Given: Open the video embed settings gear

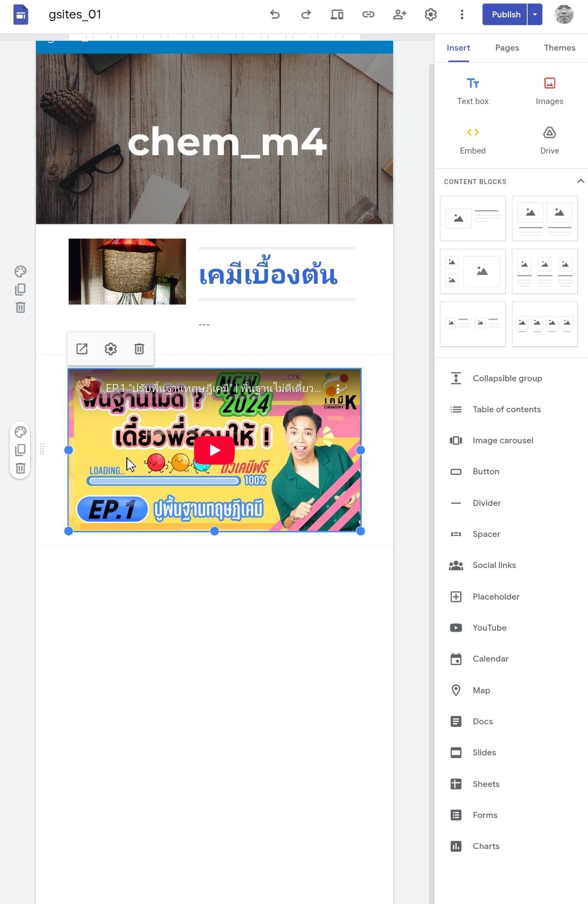Looking at the screenshot, I should point(111,349).
